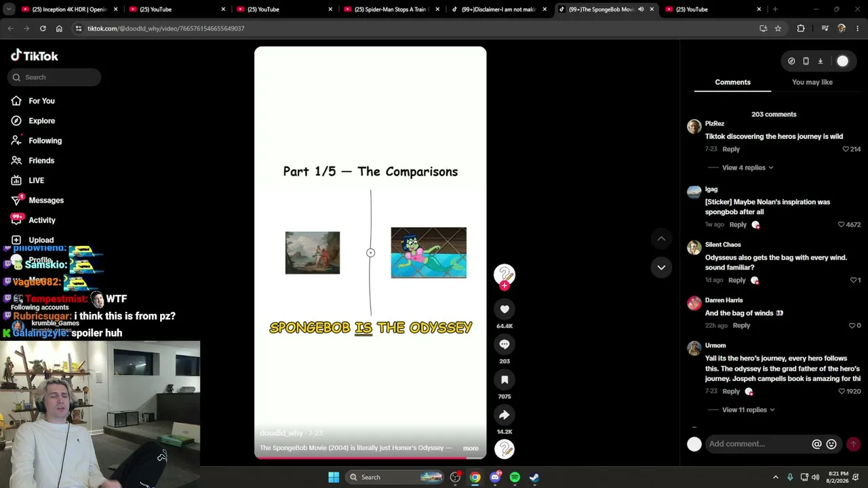Go to the previous video with up arrow
868x488 pixels.
tap(661, 239)
